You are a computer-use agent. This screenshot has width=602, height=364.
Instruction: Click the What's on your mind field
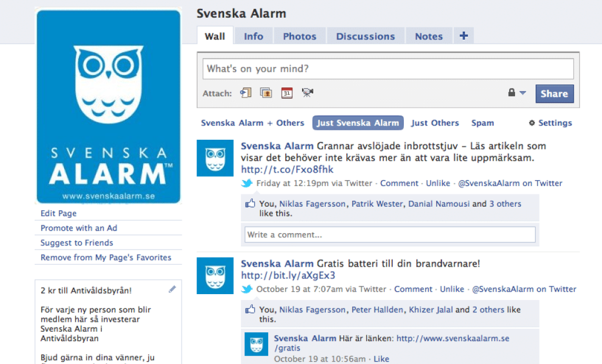pos(388,69)
